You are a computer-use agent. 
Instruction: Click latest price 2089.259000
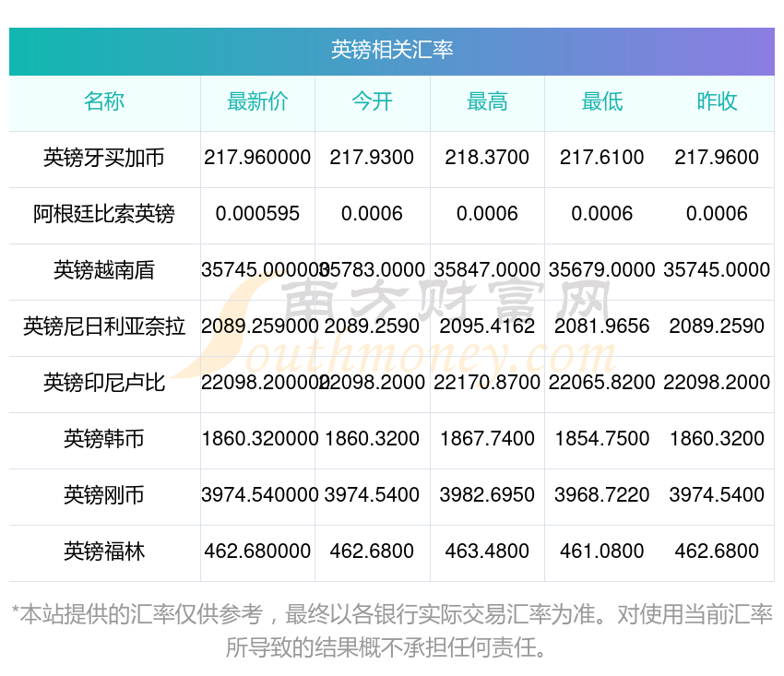click(x=260, y=326)
